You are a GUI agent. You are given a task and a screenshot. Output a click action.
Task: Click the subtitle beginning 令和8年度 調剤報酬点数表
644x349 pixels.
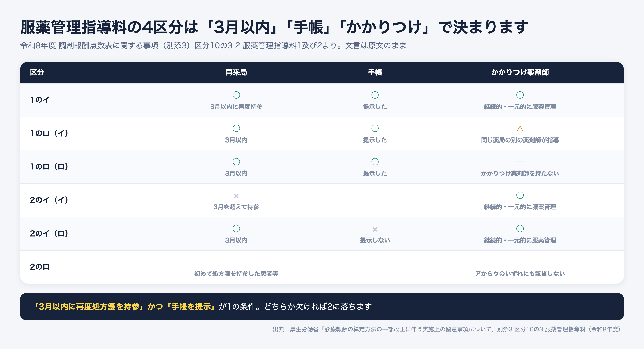tap(213, 45)
